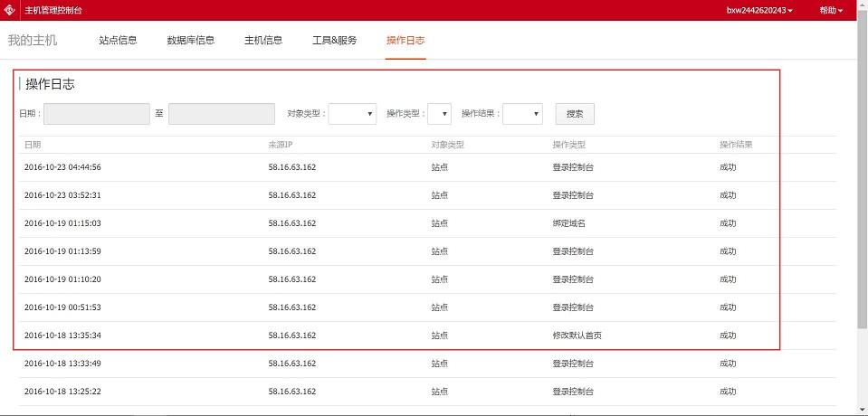The image size is (868, 416).
Task: Switch to the 站点信息 tab
Action: tap(118, 41)
